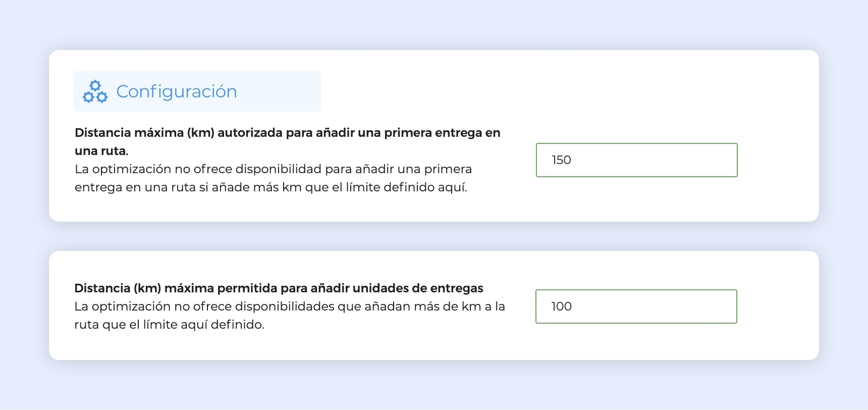Click the description mentioning "primera entrega en una ruta si añade"
The width and height of the screenshot is (868, 410).
tap(271, 187)
